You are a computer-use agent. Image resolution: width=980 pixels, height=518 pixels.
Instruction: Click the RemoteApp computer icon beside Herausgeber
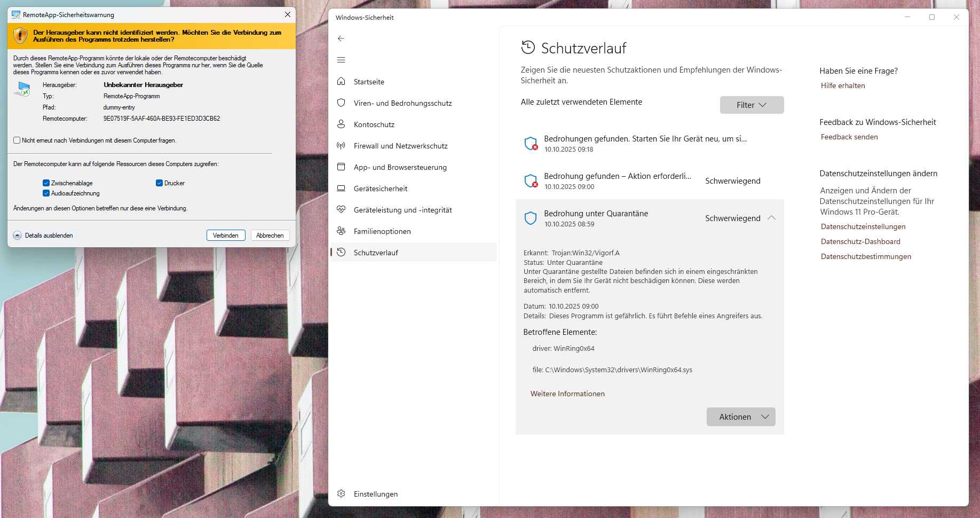pos(22,89)
